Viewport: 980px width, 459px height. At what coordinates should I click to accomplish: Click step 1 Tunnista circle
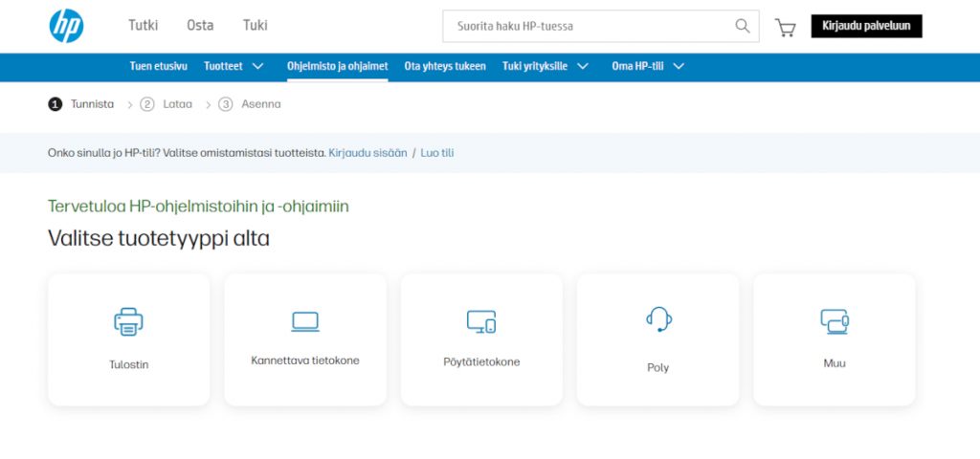[55, 104]
